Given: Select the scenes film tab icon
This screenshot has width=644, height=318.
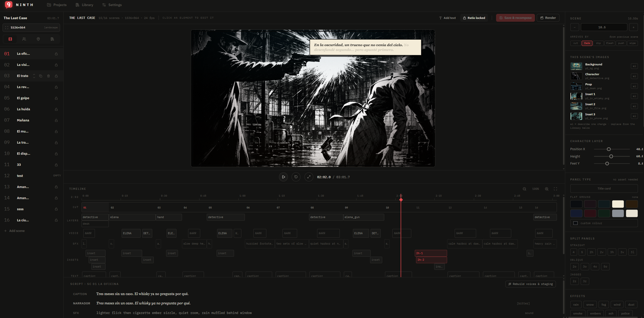Looking at the screenshot, I should (x=10, y=39).
